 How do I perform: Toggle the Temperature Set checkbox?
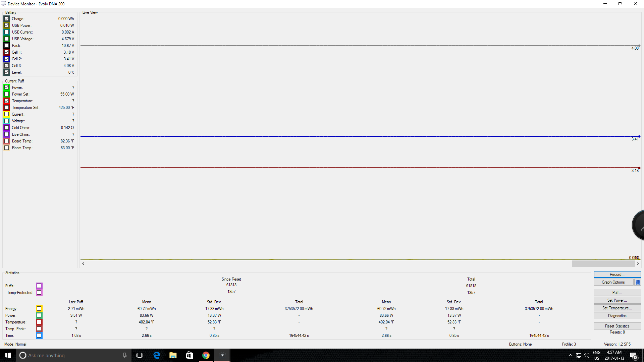(x=7, y=108)
